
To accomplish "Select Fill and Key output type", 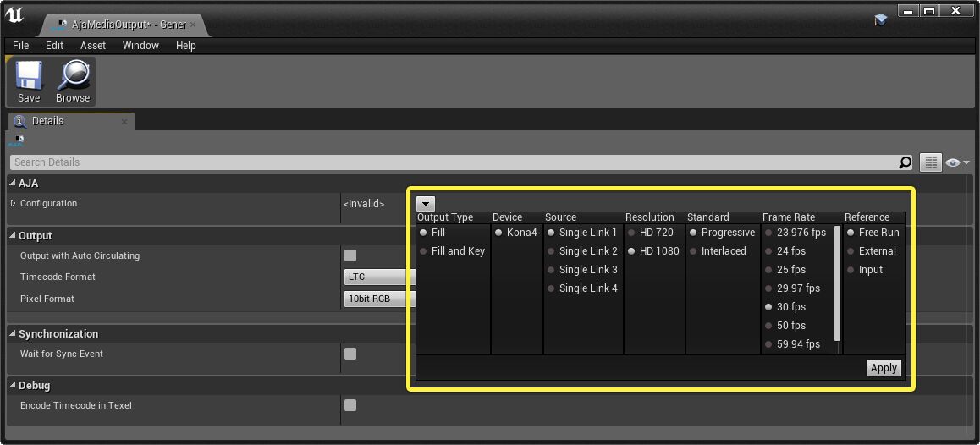I will [453, 251].
